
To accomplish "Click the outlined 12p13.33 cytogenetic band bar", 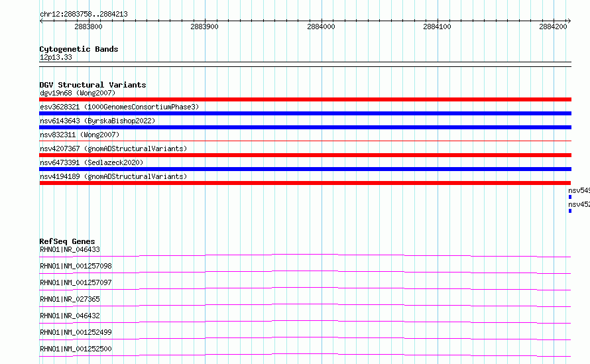I will (305, 64).
